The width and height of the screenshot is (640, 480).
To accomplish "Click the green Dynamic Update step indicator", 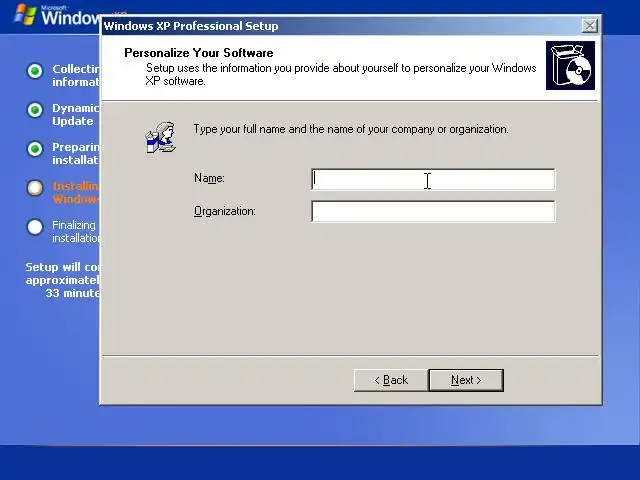I will (35, 110).
